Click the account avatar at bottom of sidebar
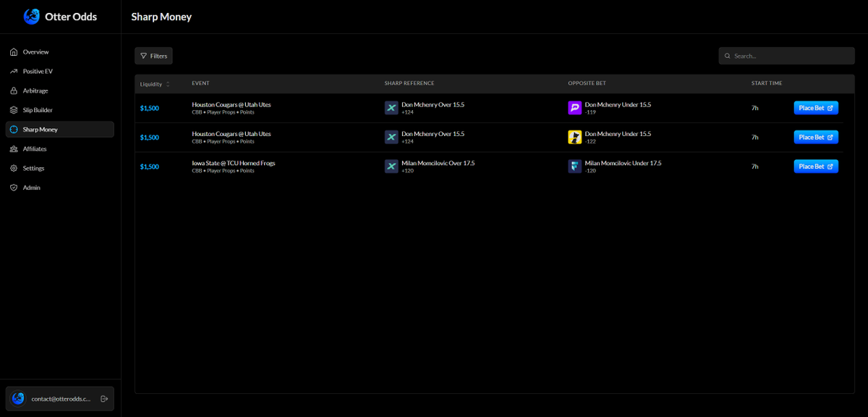This screenshot has width=868, height=417. [x=18, y=398]
